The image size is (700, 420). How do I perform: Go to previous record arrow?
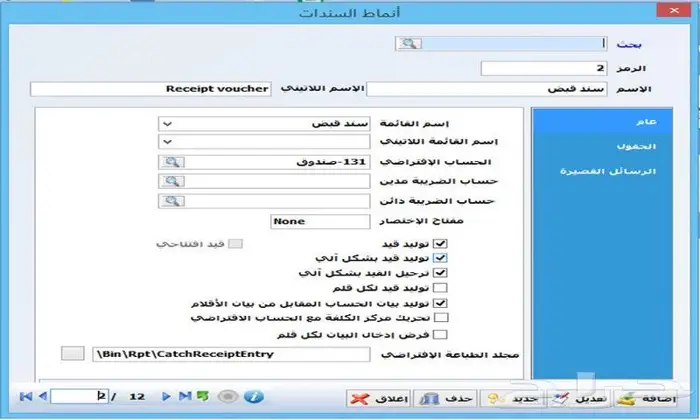tap(43, 396)
